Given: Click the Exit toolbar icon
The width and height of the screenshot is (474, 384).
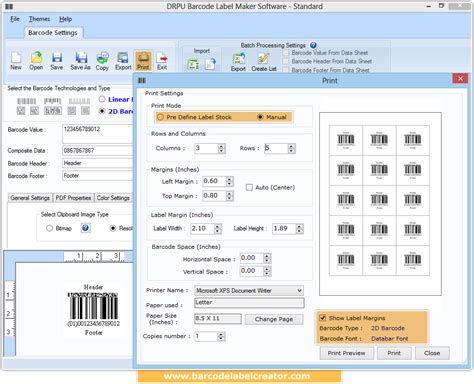Looking at the screenshot, I should point(162,58).
